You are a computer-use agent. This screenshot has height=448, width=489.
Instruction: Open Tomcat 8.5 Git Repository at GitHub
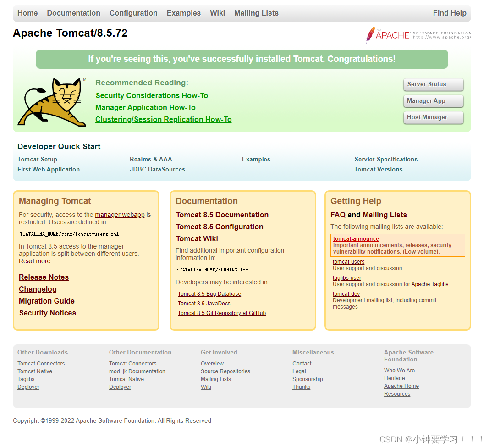pos(222,313)
